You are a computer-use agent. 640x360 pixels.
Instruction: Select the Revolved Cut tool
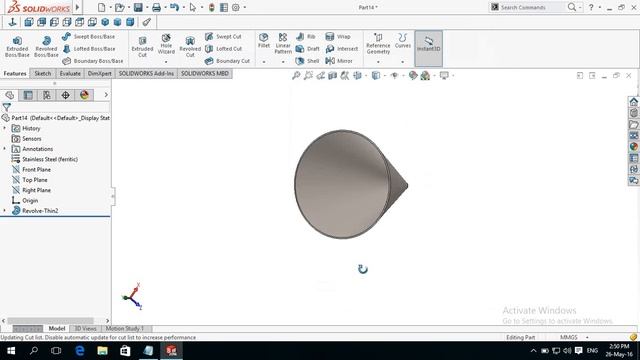click(x=190, y=47)
